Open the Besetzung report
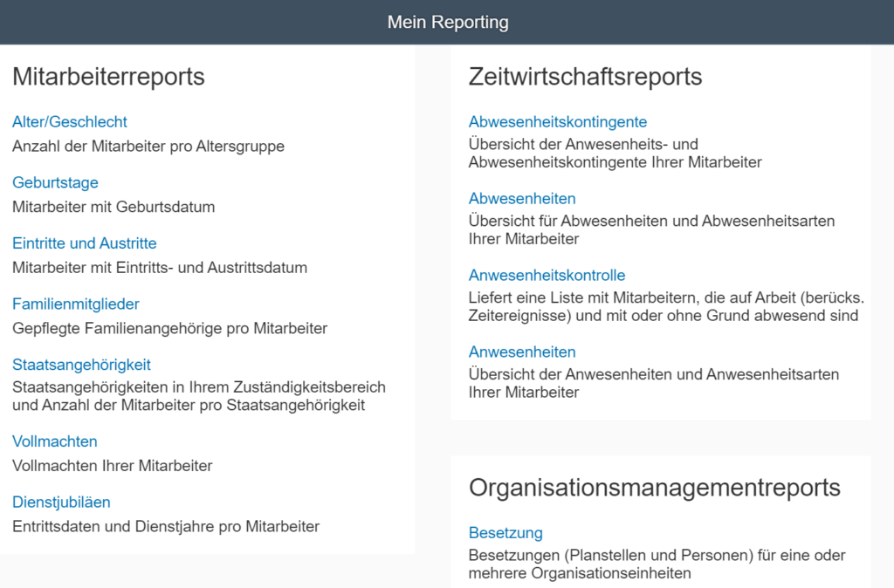This screenshot has height=588, width=894. click(505, 533)
